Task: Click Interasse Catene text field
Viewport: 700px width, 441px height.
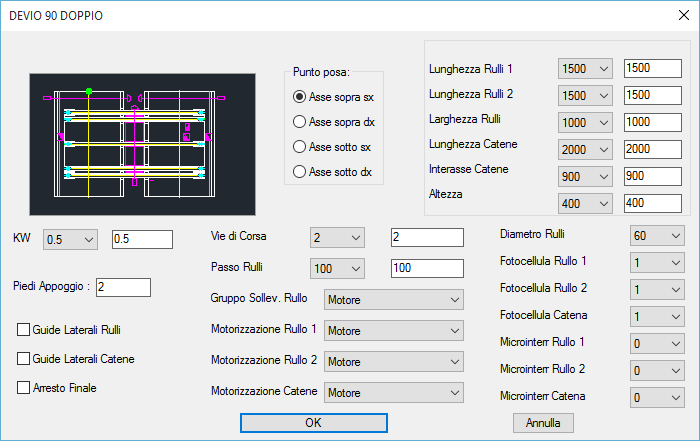Action: 653,176
